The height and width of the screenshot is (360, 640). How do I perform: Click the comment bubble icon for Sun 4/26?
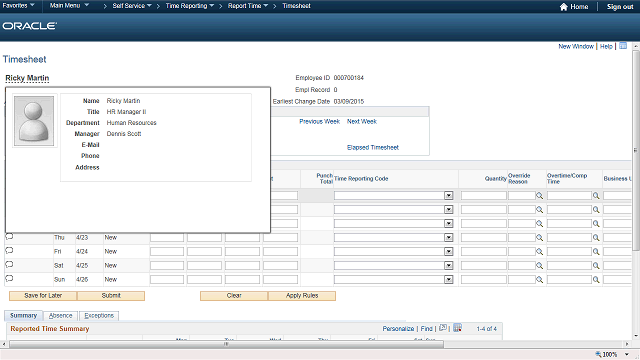point(9,279)
